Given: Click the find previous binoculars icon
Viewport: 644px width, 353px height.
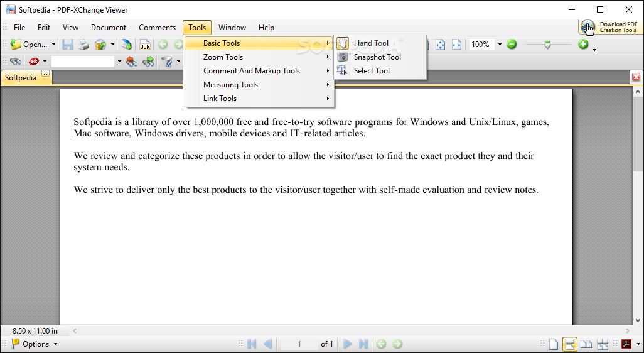Looking at the screenshot, I should (131, 62).
